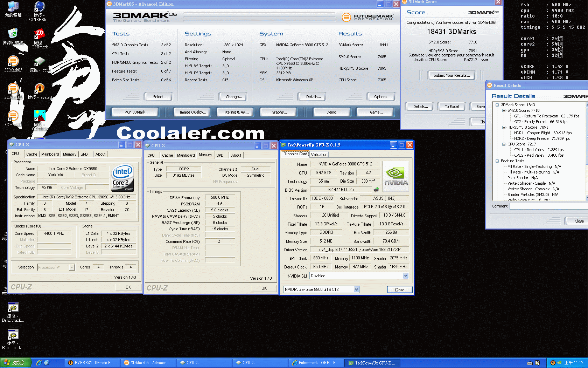Open the NVIDIA SLI dropdown in GPU-Z
Viewport: 588px width, 368px height.
(x=406, y=276)
